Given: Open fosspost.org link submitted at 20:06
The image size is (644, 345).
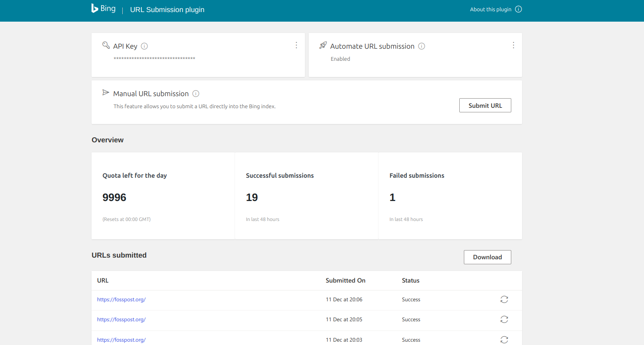Looking at the screenshot, I should click(121, 300).
